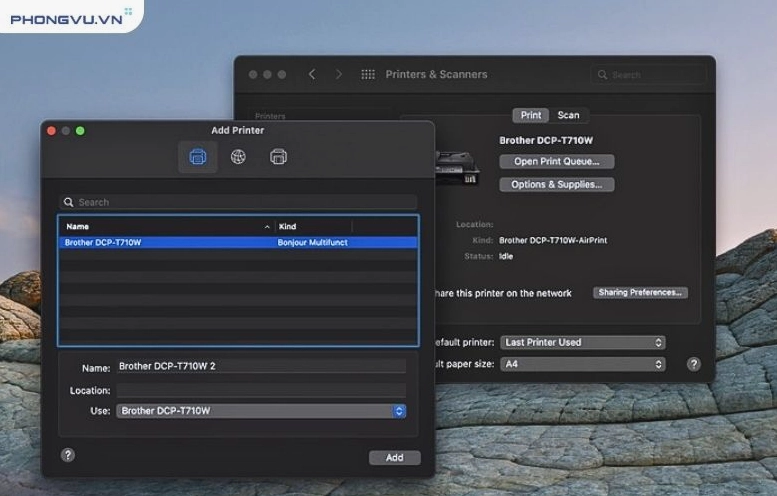Go back with the left chevron arrow
Screen dimensions: 777x496
[x=312, y=75]
